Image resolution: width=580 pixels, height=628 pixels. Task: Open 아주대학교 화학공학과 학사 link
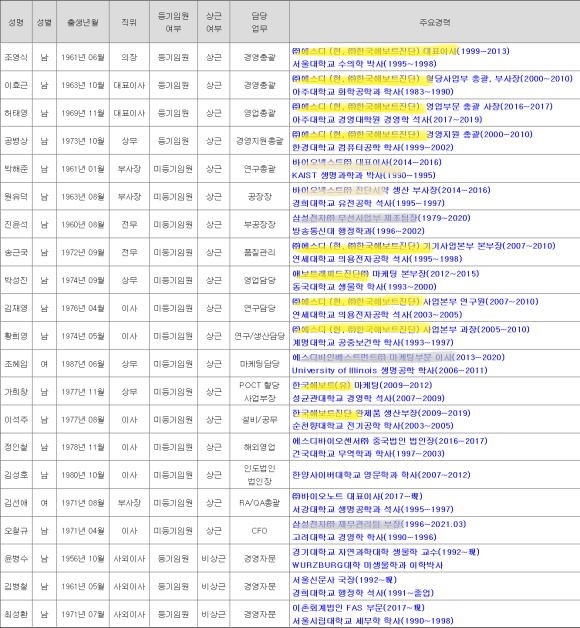[x=373, y=92]
